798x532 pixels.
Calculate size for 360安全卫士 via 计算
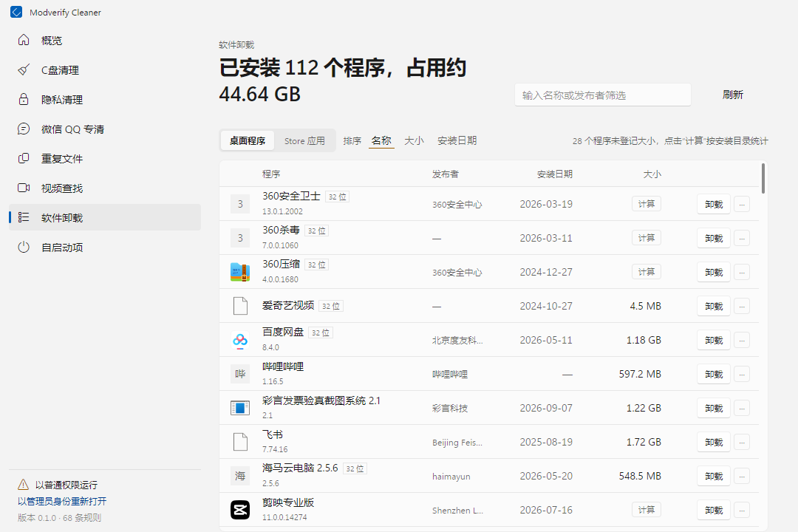[647, 204]
